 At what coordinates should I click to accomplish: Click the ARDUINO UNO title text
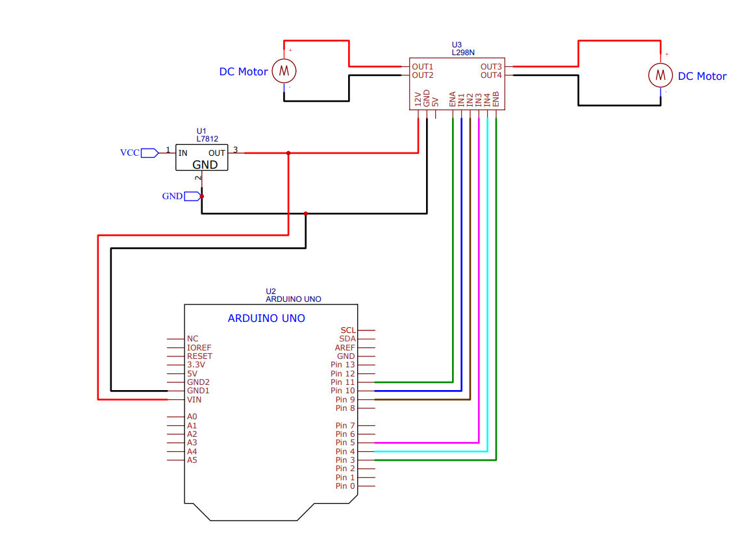[266, 318]
